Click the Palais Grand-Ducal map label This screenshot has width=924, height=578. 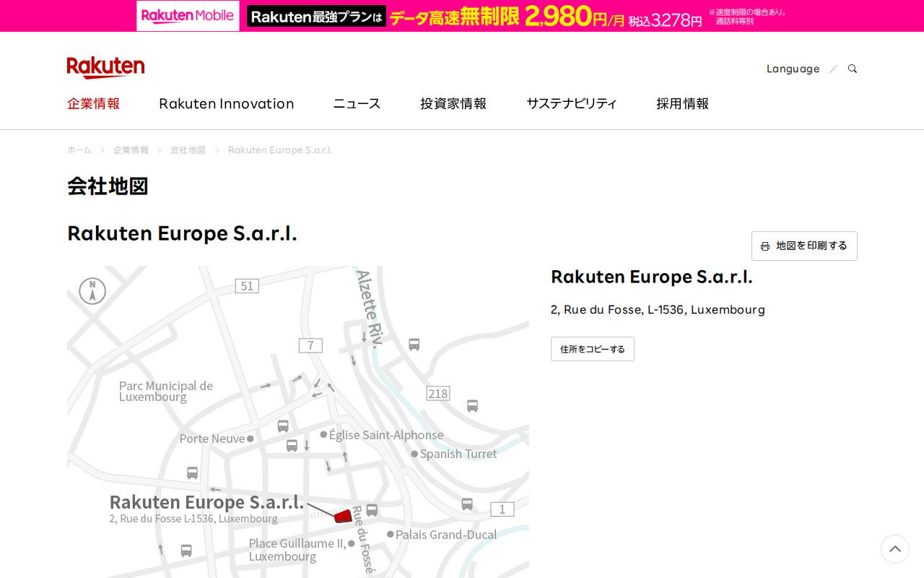(x=446, y=535)
